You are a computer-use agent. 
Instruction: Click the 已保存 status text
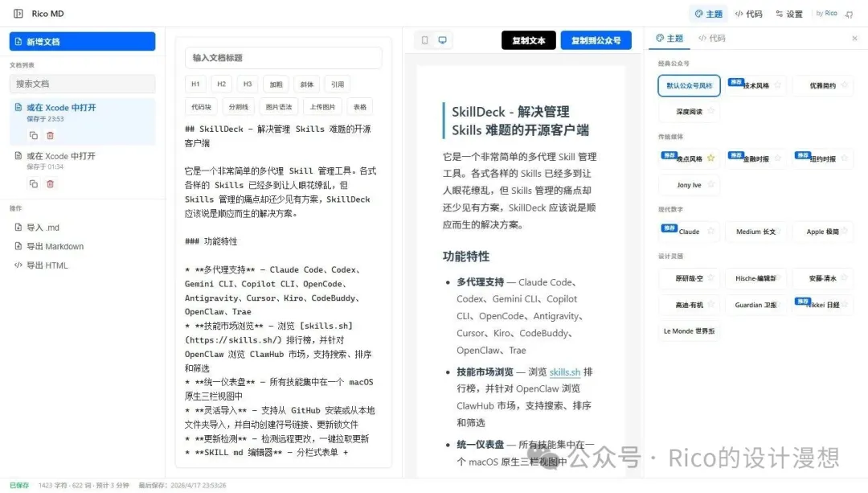(x=19, y=485)
